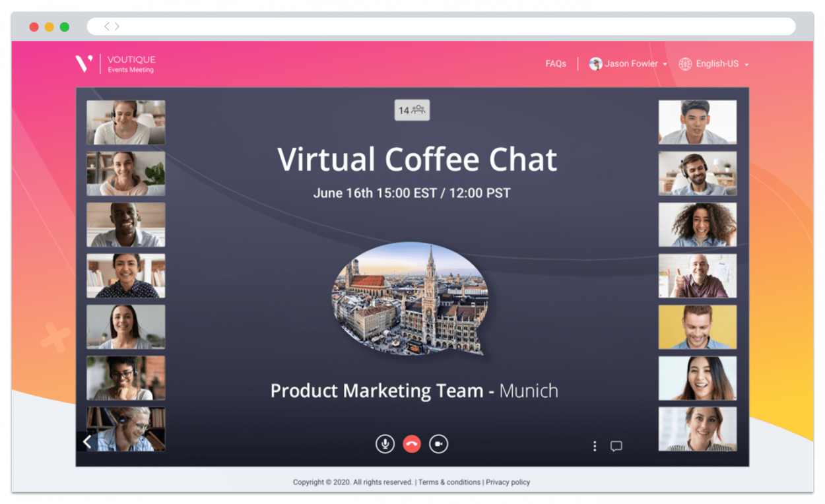Select the man on yellow background

pos(698,327)
